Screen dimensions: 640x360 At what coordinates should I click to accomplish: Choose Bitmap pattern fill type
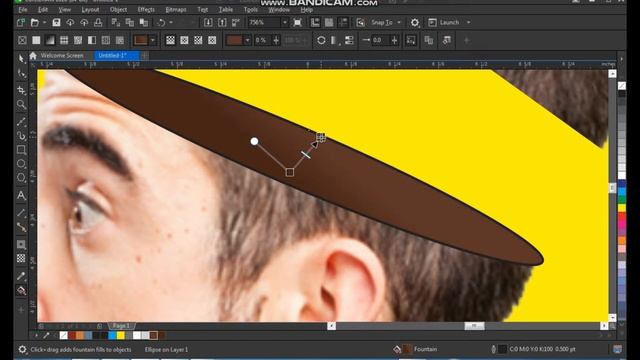coord(78,40)
